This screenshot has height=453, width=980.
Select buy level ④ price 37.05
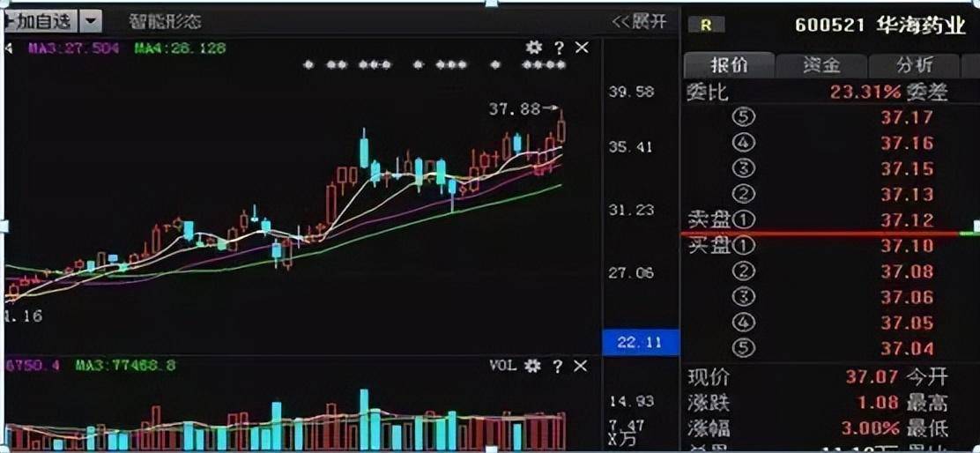tap(907, 323)
